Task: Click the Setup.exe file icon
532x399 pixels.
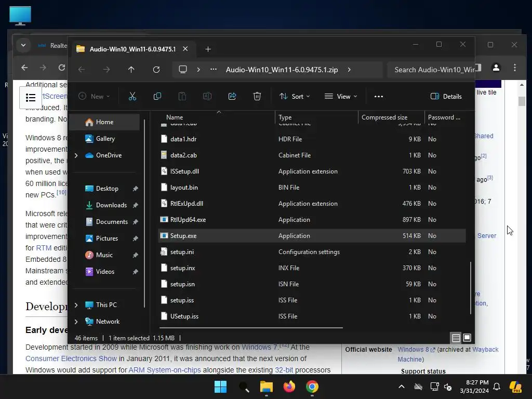Action: coord(164,235)
